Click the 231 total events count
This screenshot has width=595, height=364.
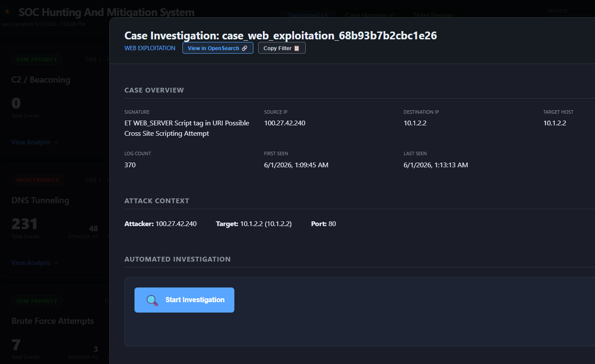(x=25, y=224)
